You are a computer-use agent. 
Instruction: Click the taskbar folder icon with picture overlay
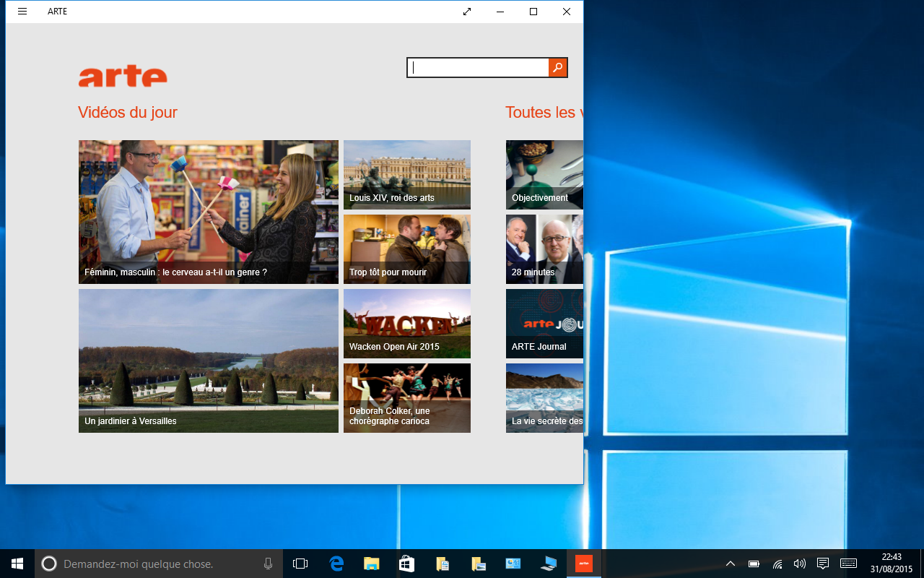point(478,564)
